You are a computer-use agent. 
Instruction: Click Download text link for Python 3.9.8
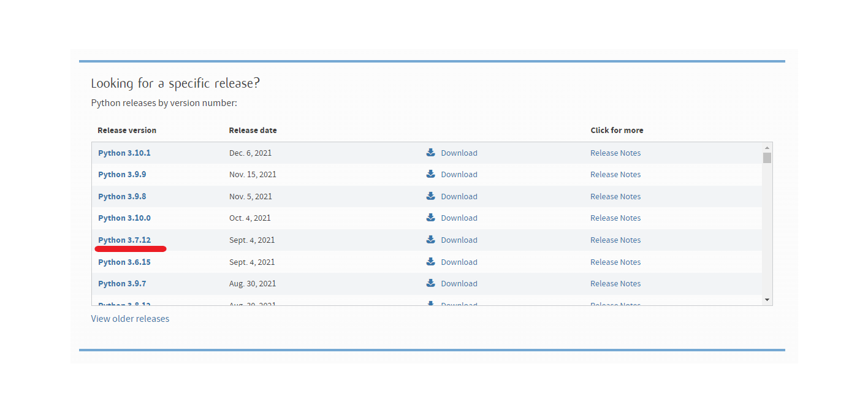pyautogui.click(x=459, y=196)
